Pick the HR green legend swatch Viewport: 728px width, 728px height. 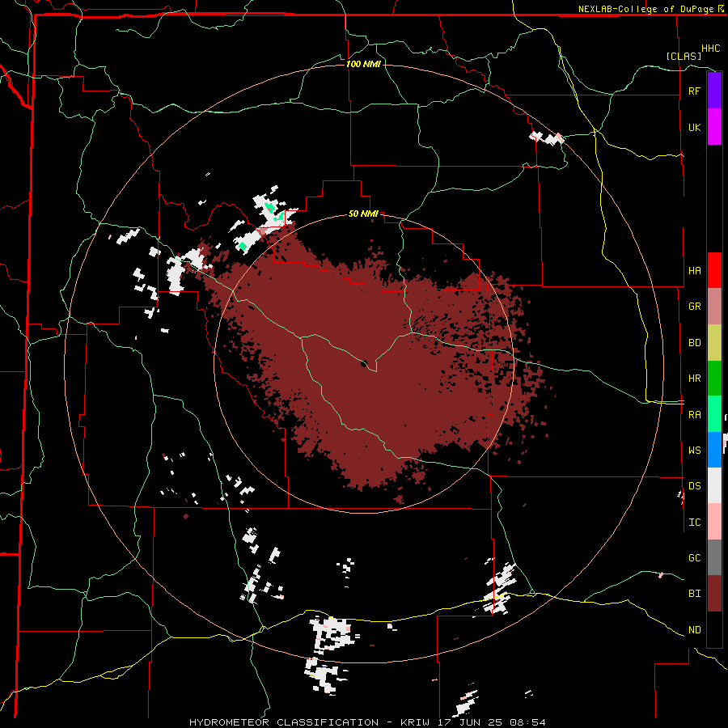[714, 379]
